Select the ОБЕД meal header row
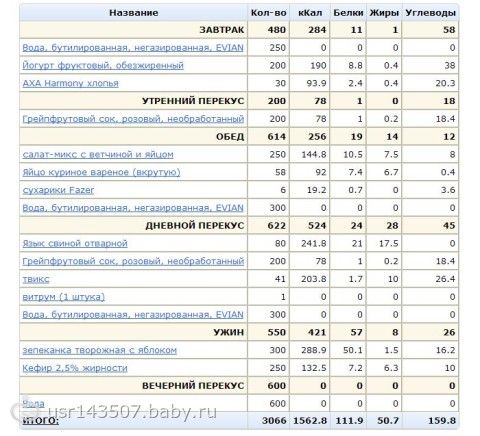Screen dimensions: 480x436 click(239, 137)
